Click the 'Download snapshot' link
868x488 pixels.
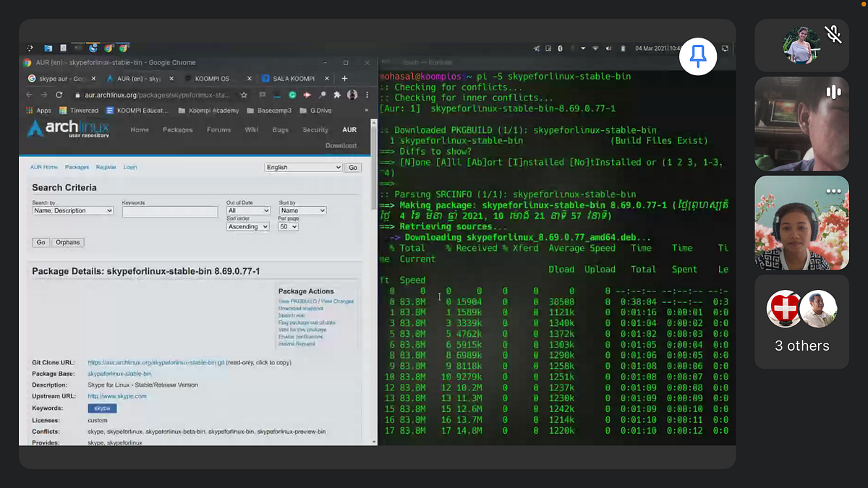[301, 309]
